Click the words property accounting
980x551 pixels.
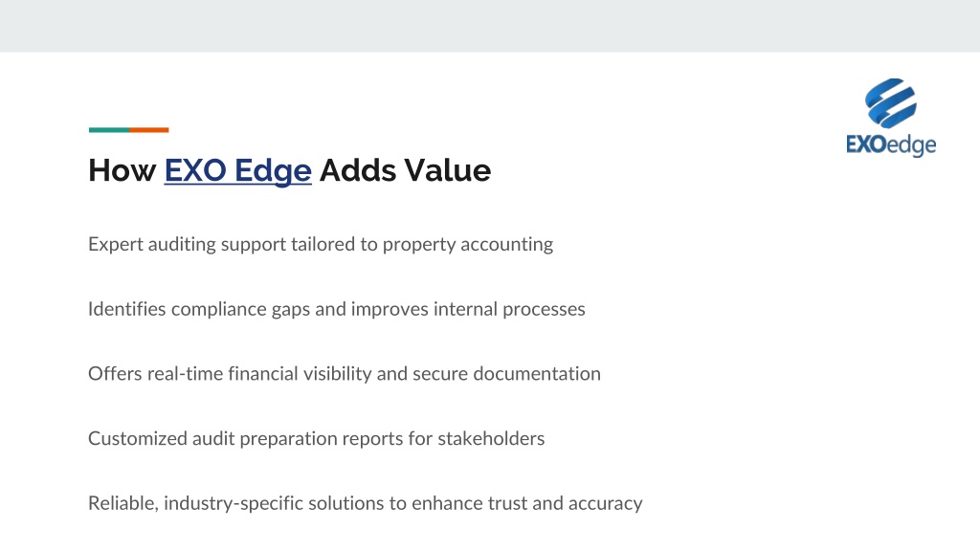click(467, 244)
